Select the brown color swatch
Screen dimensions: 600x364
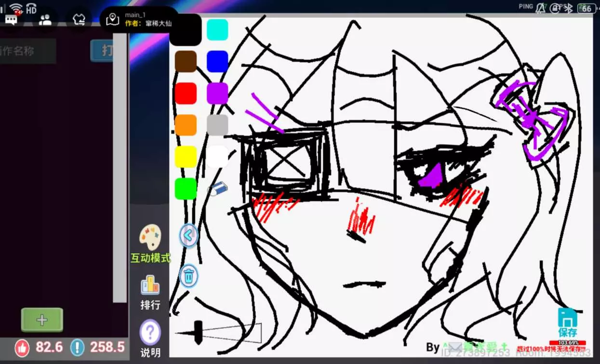click(186, 62)
